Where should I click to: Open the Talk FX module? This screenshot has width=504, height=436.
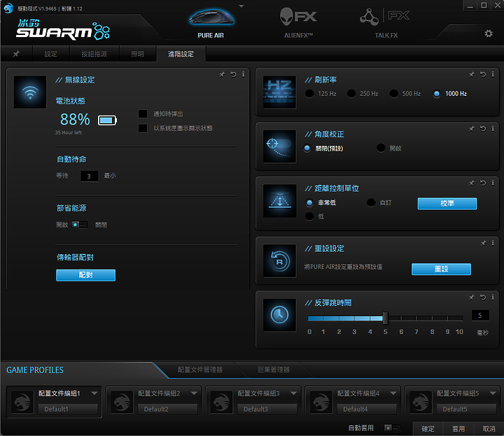tap(385, 22)
